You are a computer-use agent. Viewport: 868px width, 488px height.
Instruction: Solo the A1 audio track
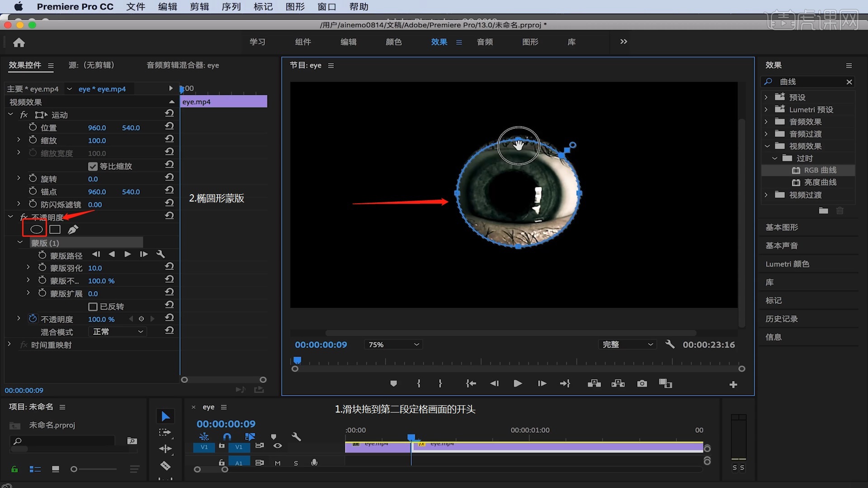coord(296,463)
